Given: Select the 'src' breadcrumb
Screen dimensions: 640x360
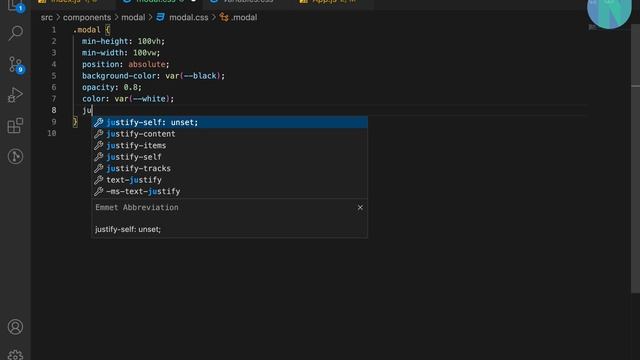Looking at the screenshot, I should tap(47, 18).
